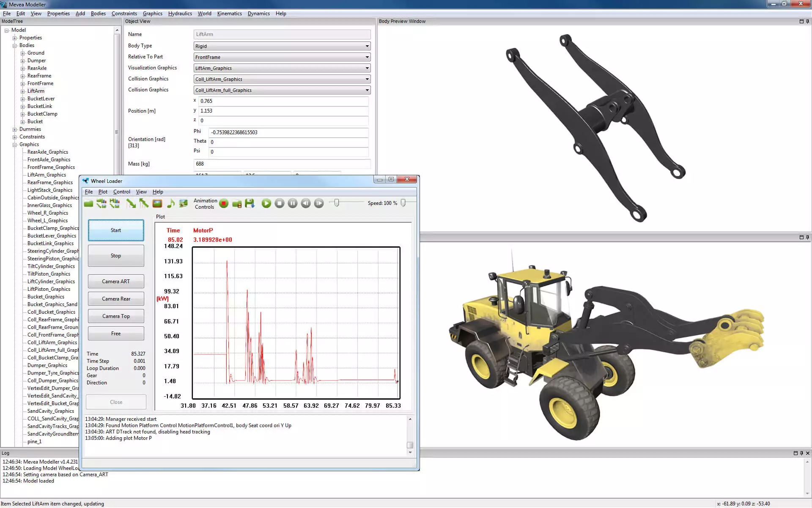Open the Control menu in Wheel Loader
812x508 pixels.
click(122, 191)
